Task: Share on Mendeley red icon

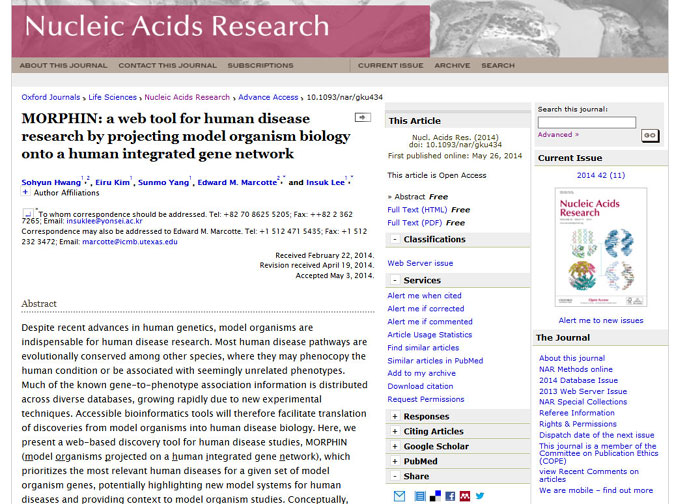Action: (x=465, y=496)
